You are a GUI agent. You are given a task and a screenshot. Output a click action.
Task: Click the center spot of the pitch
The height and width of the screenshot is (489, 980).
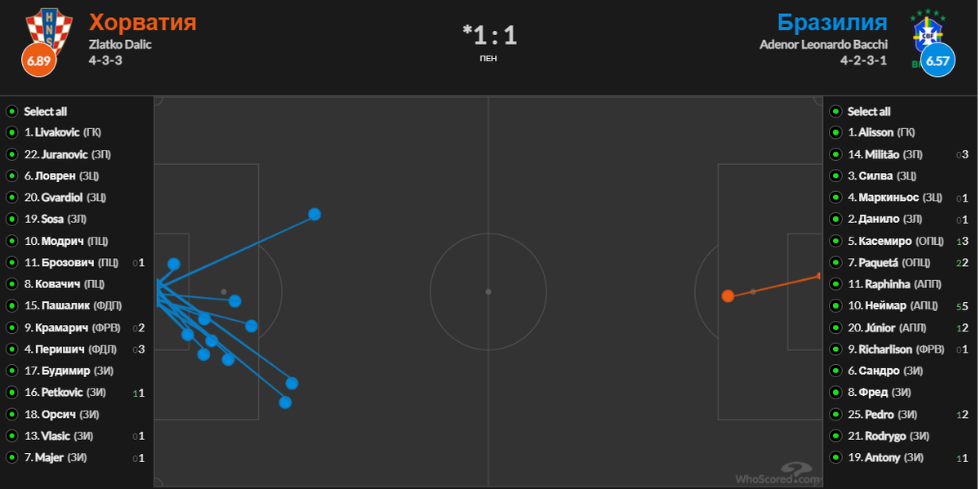point(488,291)
